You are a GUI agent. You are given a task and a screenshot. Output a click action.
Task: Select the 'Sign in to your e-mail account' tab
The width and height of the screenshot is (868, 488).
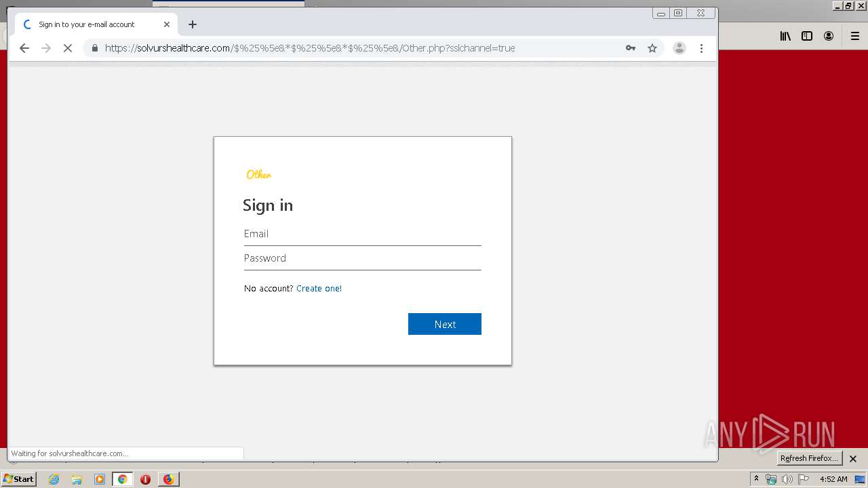(x=96, y=24)
